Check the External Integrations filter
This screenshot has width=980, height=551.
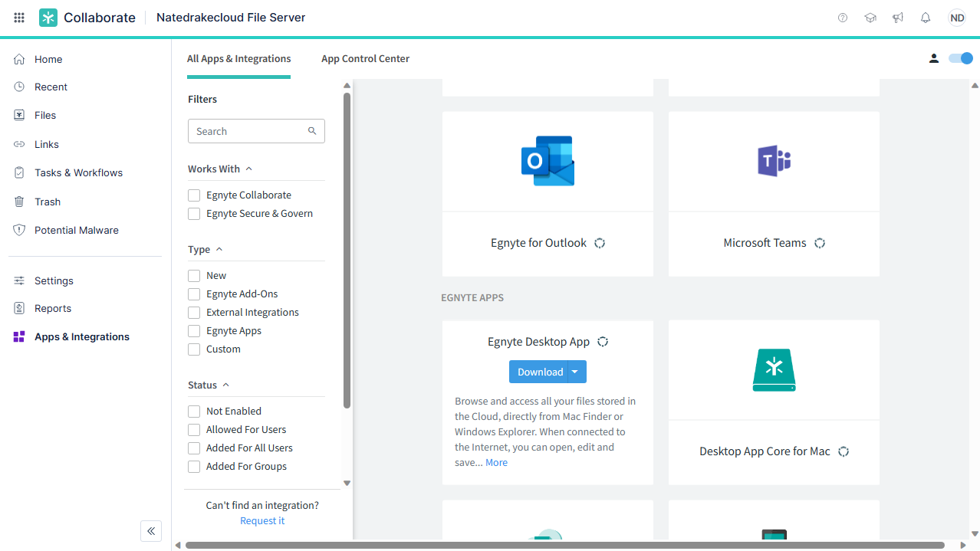coord(194,313)
